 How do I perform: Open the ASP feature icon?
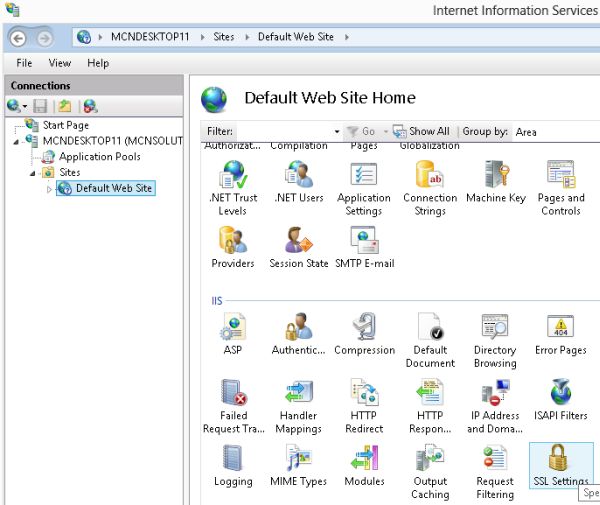point(233,334)
